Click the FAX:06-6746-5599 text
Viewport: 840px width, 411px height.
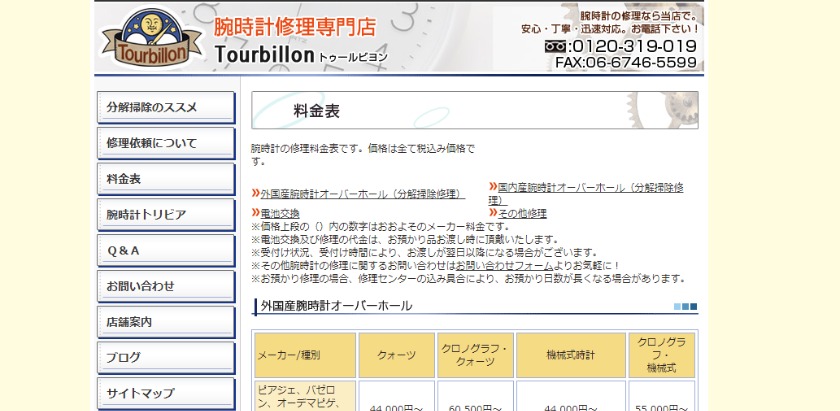tap(626, 63)
